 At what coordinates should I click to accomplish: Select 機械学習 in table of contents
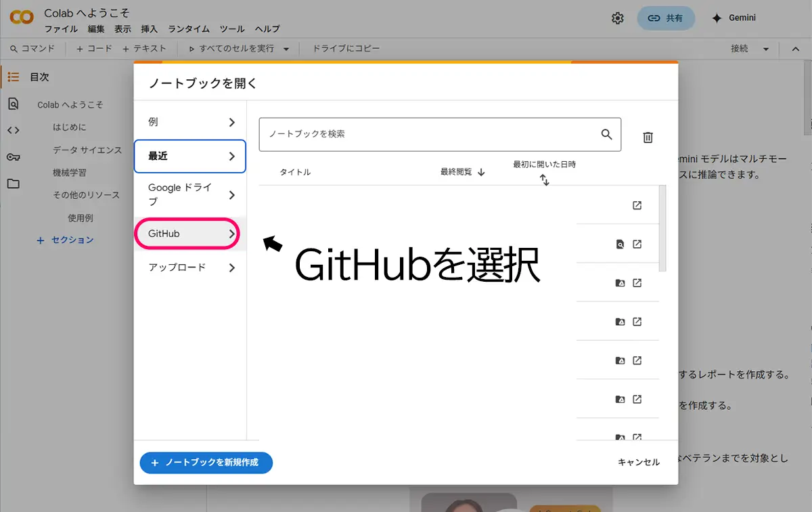[x=70, y=173]
